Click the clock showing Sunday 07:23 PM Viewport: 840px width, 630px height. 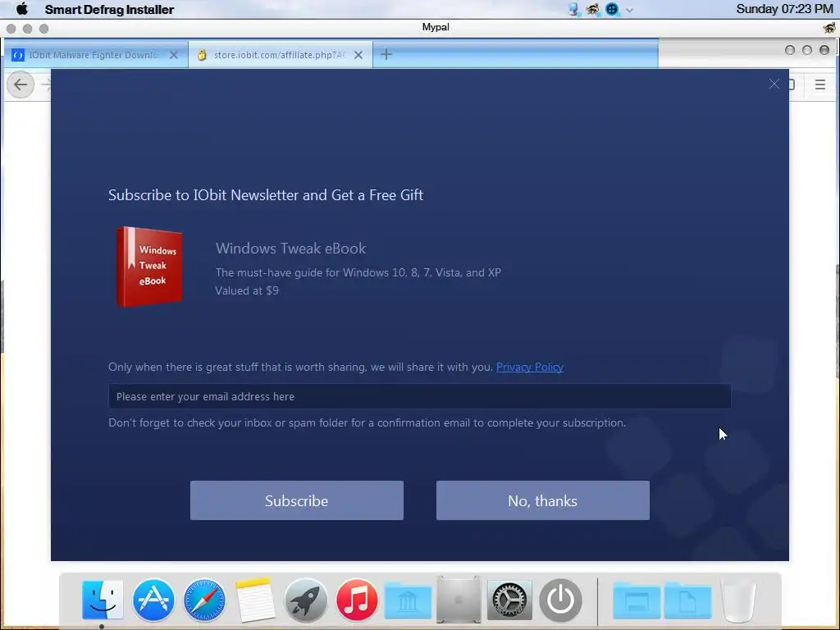784,9
